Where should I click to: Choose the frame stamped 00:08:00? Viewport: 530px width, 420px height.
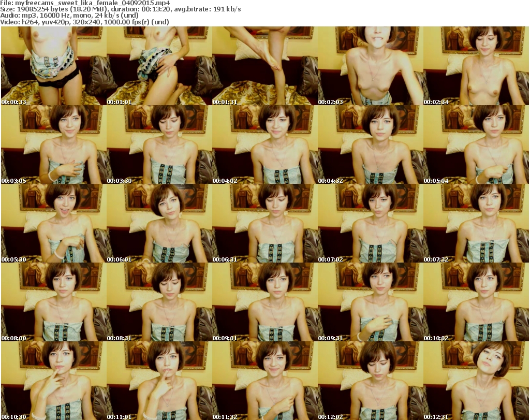click(x=54, y=301)
